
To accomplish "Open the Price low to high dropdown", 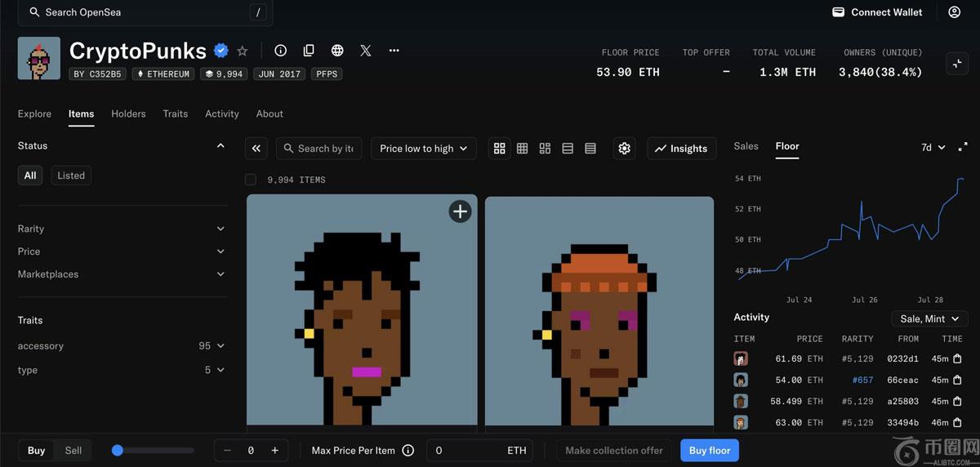I will [423, 149].
